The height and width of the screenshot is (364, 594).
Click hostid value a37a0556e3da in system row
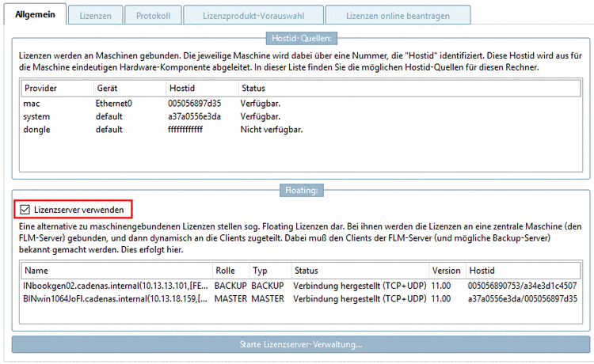194,116
